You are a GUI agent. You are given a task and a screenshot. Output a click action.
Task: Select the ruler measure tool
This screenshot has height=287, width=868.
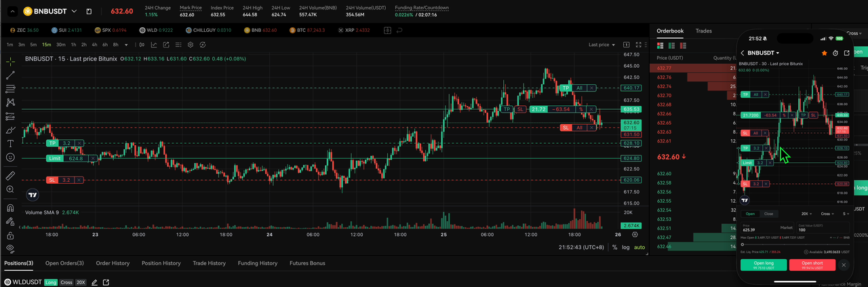coord(10,176)
